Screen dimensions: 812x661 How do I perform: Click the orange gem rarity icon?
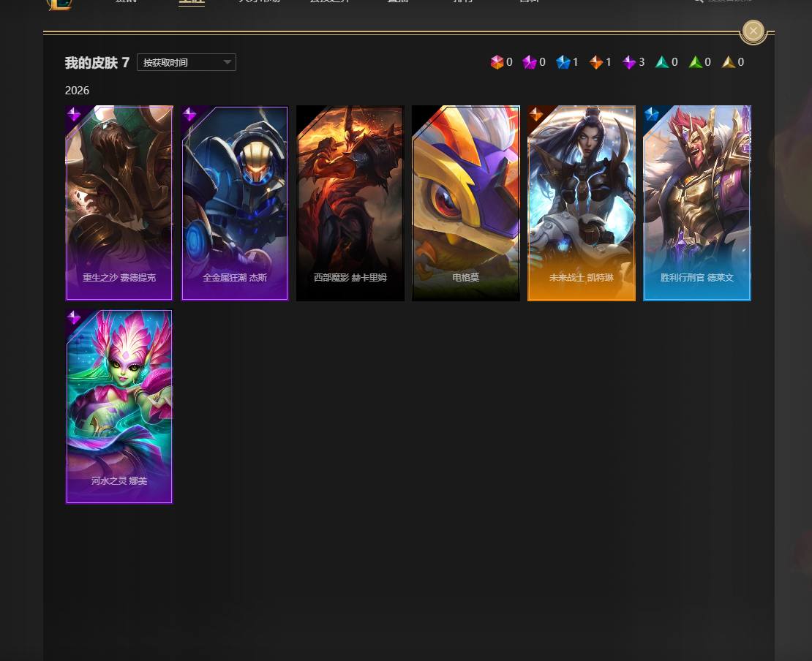point(596,62)
